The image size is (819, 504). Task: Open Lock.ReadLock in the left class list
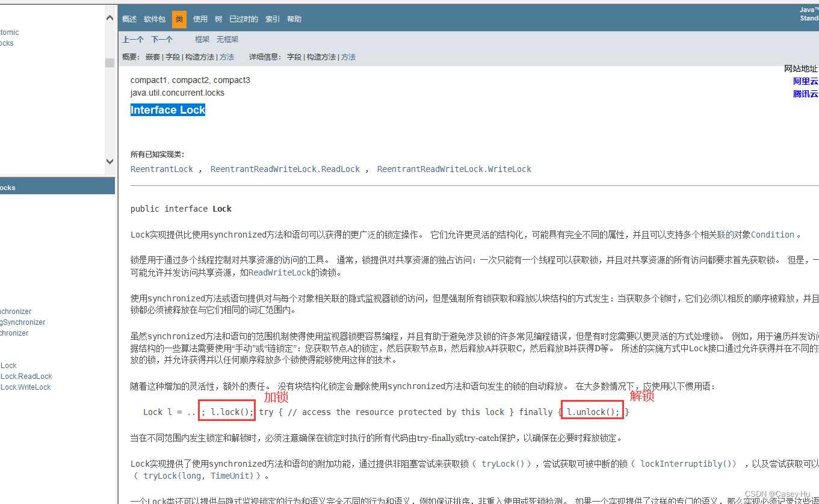tap(26, 376)
